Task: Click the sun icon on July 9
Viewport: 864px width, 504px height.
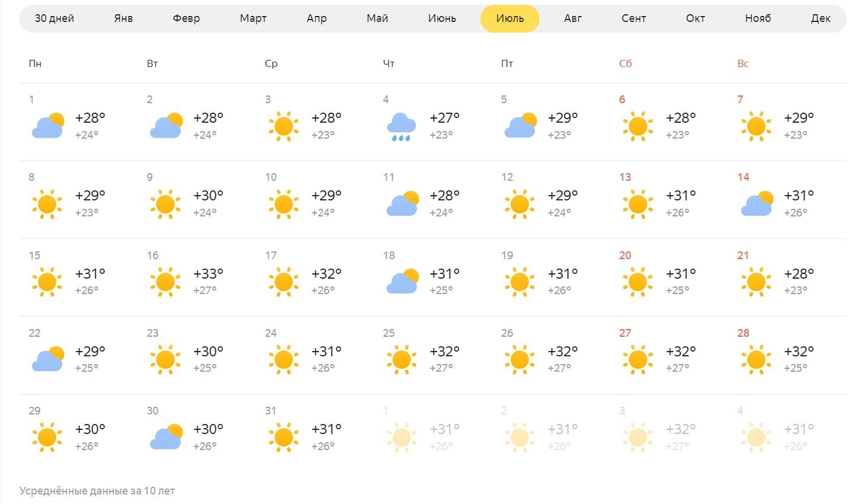Action: (165, 203)
